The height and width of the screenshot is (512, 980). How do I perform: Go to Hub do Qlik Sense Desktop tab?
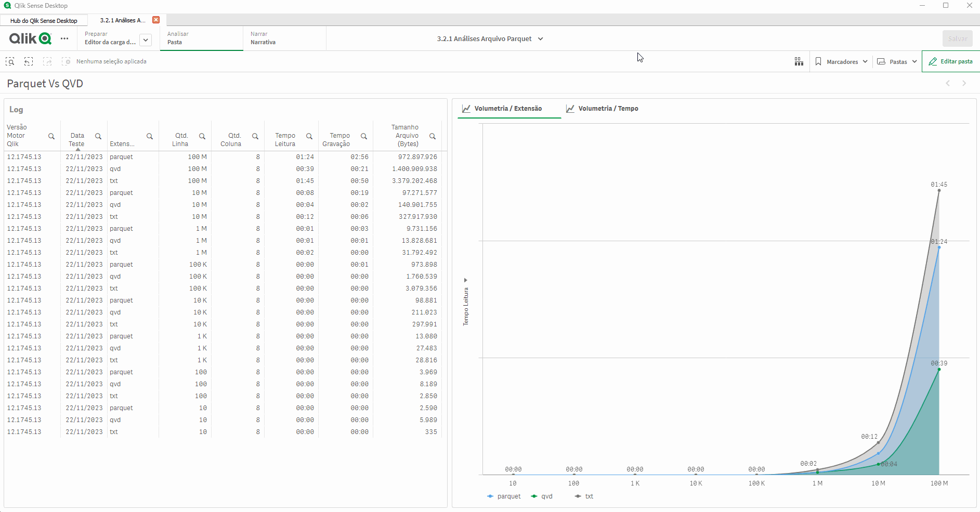pyautogui.click(x=44, y=21)
